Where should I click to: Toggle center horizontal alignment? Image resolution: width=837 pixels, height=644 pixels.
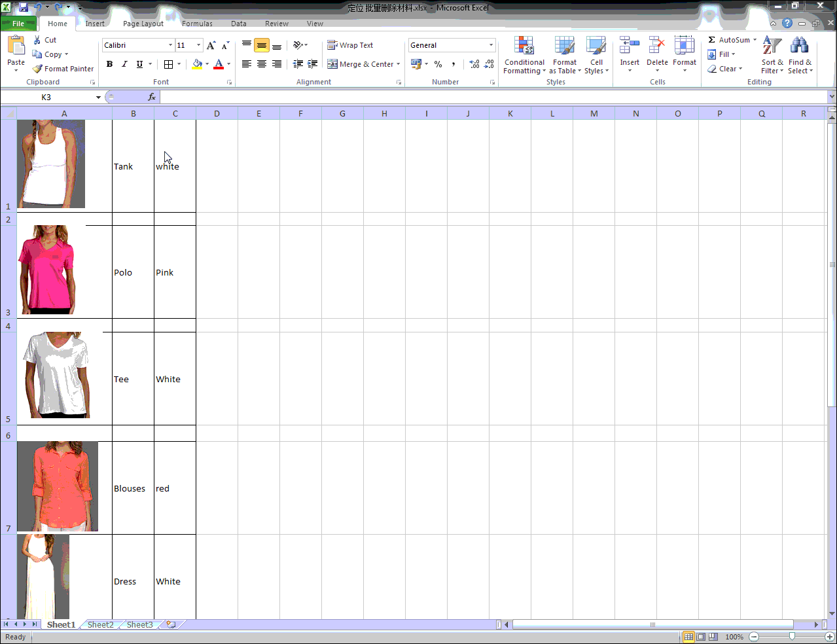tap(262, 64)
